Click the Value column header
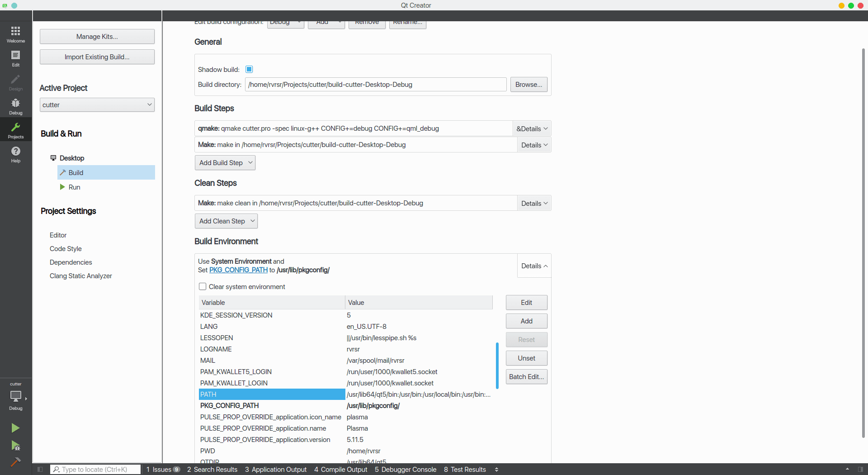868x475 pixels. coord(419,303)
